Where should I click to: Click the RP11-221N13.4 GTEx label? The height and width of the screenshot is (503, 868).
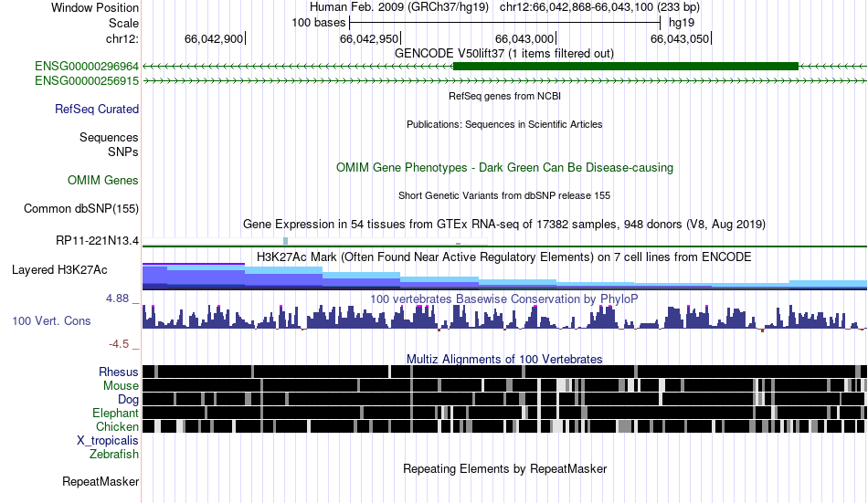98,241
